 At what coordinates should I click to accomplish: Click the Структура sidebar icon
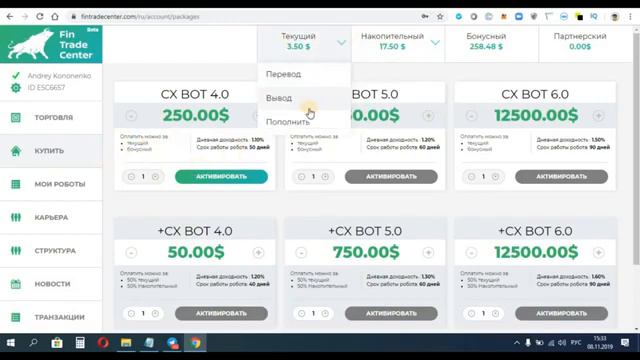[16, 251]
